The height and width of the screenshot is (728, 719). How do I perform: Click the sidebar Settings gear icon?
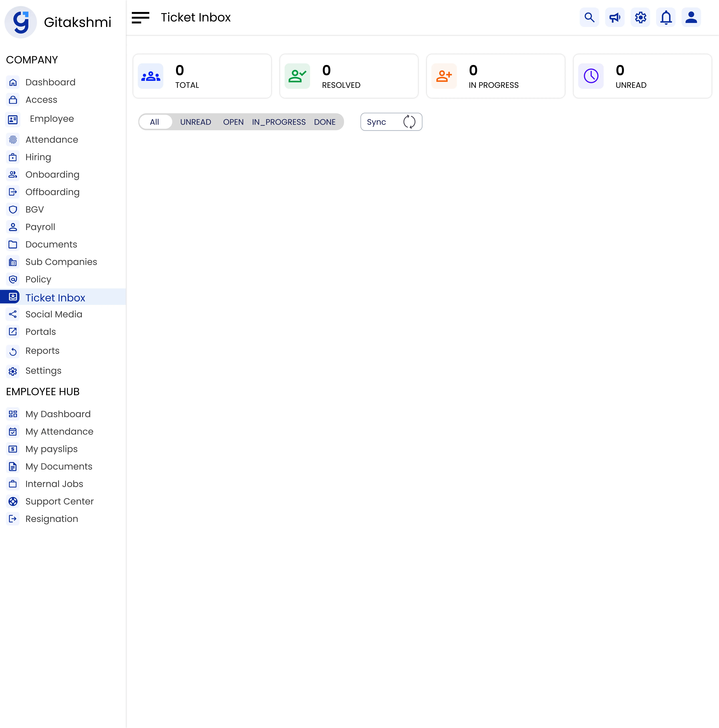coord(13,371)
